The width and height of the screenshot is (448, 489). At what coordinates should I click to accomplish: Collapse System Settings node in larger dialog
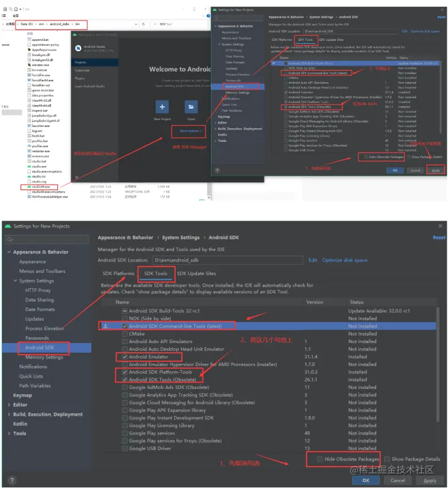(16, 280)
